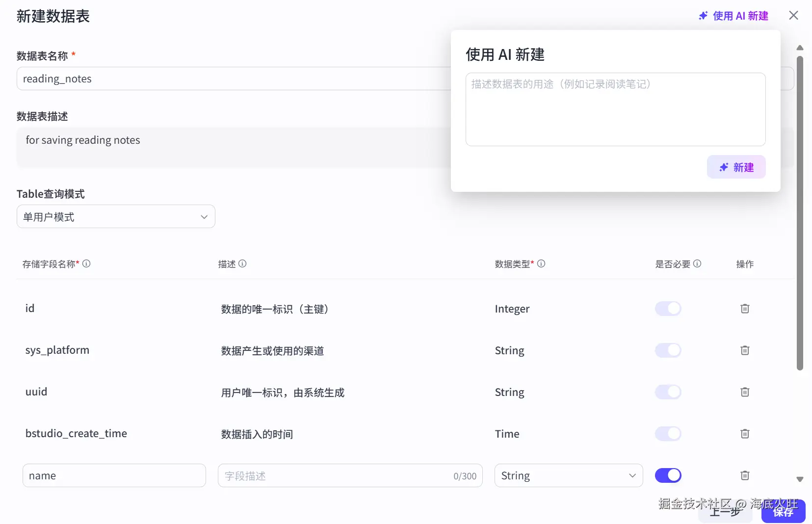812x524 pixels.
Task: Delete the bstudio_create_time field row
Action: click(745, 434)
